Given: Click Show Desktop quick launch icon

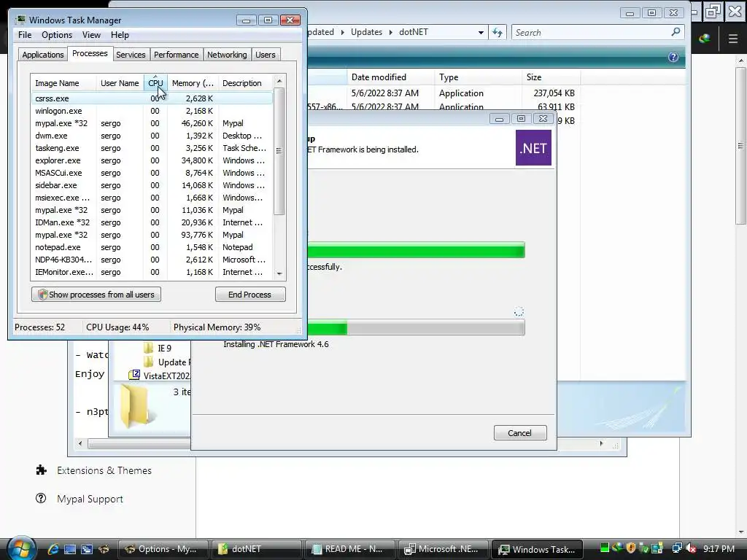Looking at the screenshot, I should tap(70, 549).
